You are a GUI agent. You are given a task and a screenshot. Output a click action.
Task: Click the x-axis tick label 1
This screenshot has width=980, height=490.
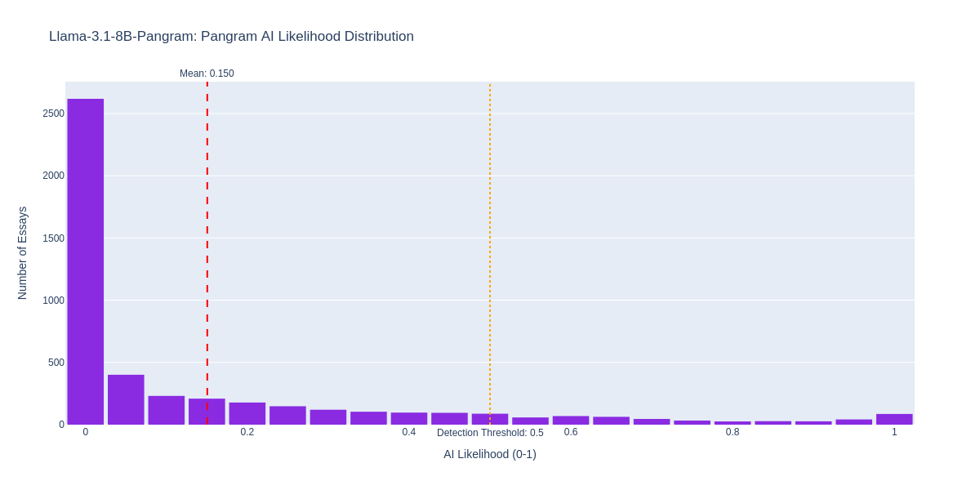(894, 432)
